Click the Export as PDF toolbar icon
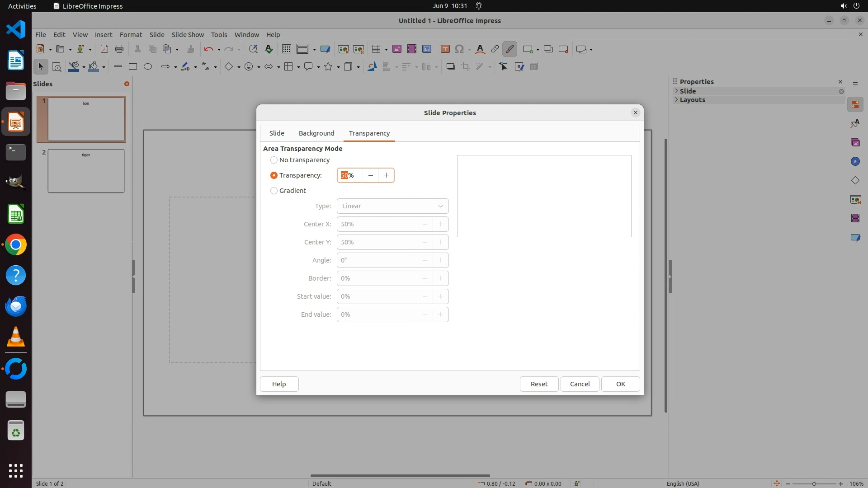 point(104,49)
